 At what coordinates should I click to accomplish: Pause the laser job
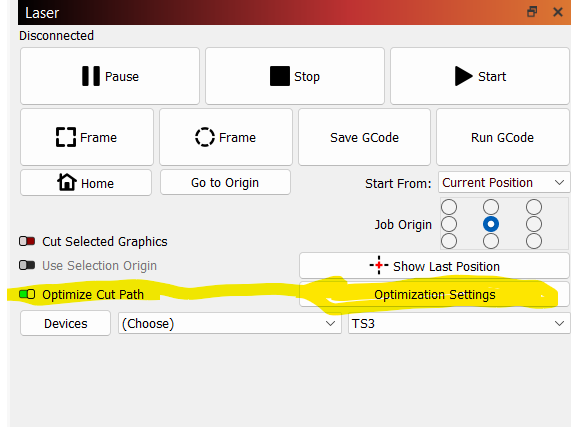(110, 76)
